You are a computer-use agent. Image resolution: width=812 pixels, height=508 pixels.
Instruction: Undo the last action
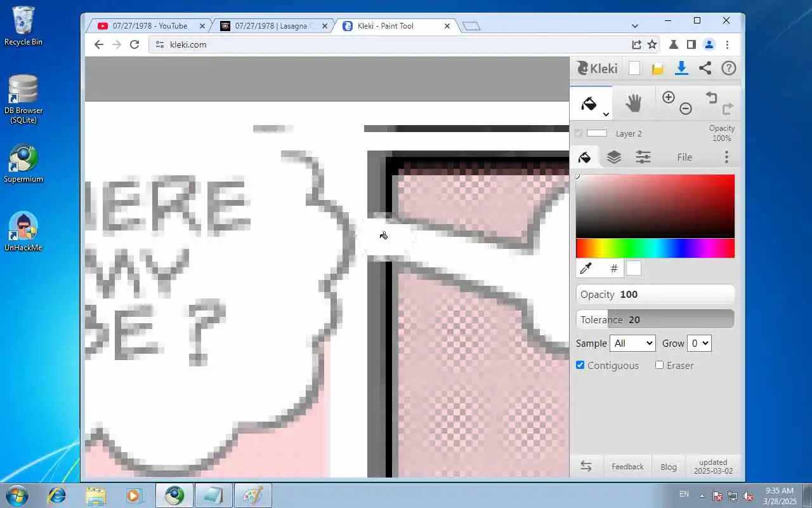(x=711, y=97)
